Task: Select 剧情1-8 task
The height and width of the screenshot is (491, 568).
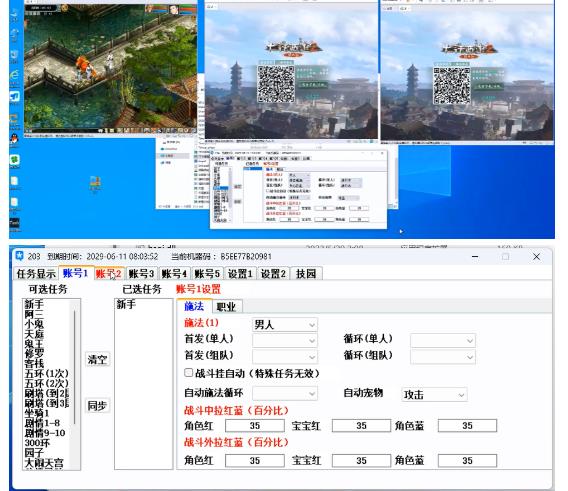Action: [x=42, y=423]
